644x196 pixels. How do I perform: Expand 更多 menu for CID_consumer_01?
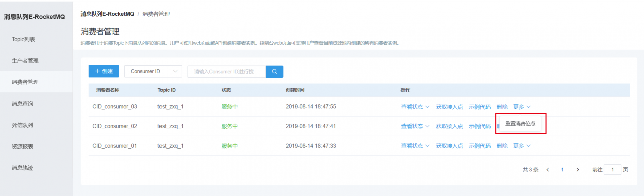tap(522, 146)
